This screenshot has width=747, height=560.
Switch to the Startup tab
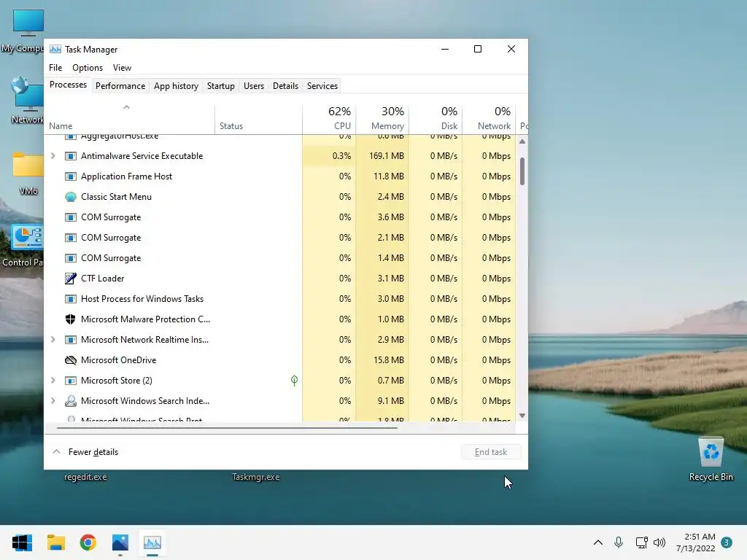(x=220, y=86)
